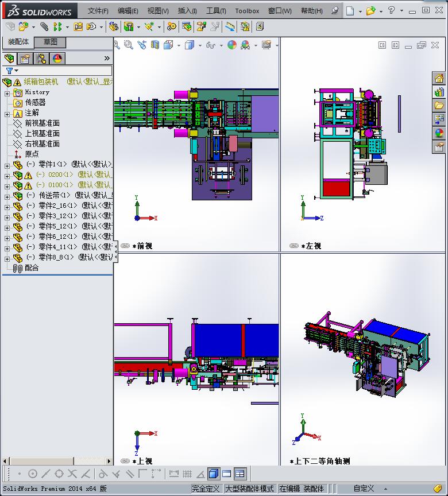Open the Insert Components dropdown arrow
The width and height of the screenshot is (448, 496).
(33, 27)
